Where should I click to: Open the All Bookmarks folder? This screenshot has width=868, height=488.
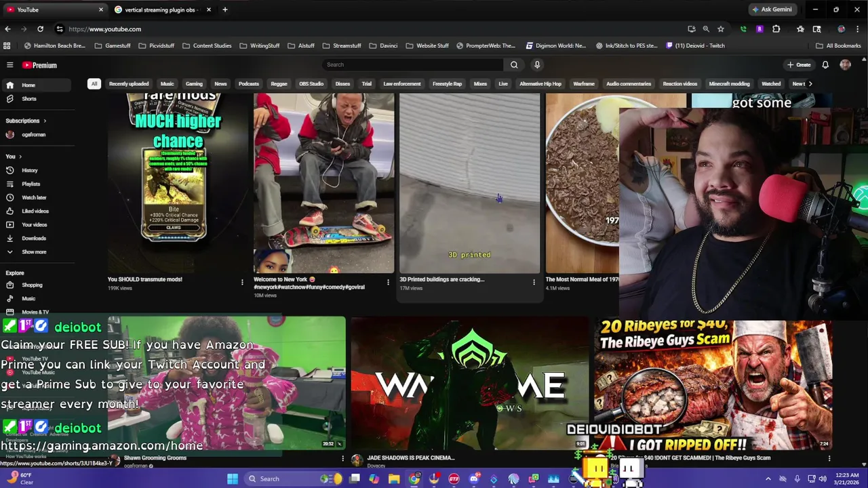click(x=838, y=45)
